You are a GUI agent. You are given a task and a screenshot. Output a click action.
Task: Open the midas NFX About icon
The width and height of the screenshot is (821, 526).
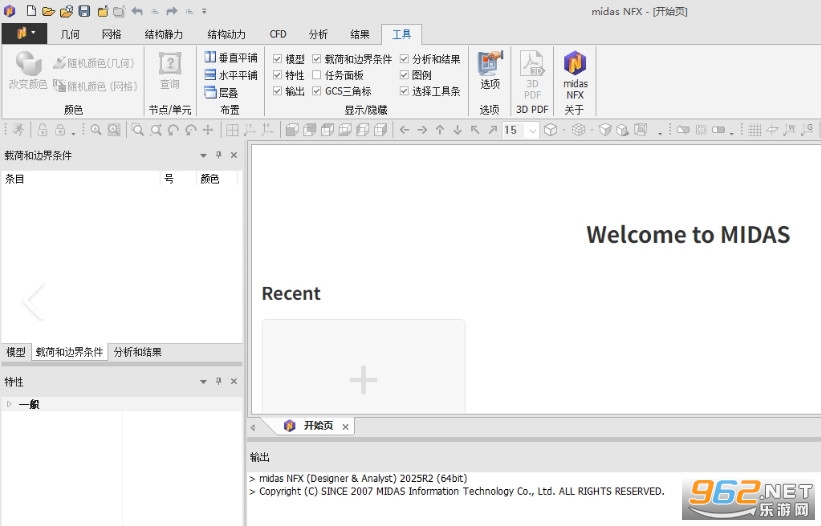click(575, 75)
